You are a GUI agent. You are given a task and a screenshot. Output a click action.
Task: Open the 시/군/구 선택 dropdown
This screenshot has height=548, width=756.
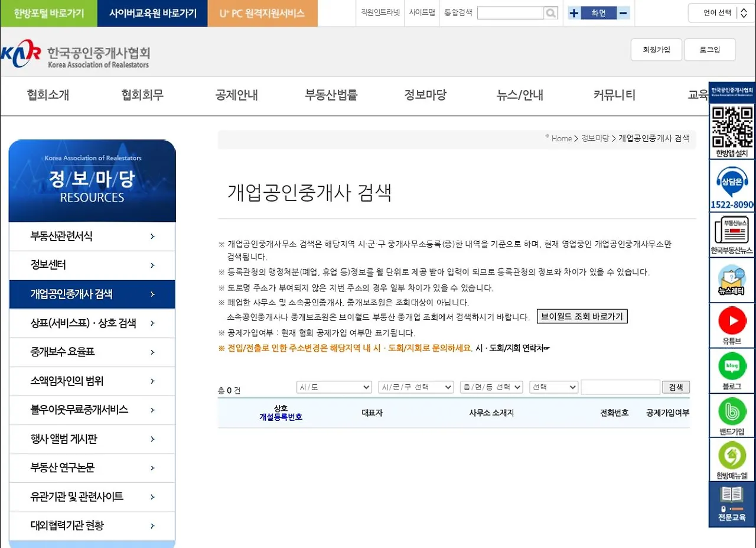416,387
